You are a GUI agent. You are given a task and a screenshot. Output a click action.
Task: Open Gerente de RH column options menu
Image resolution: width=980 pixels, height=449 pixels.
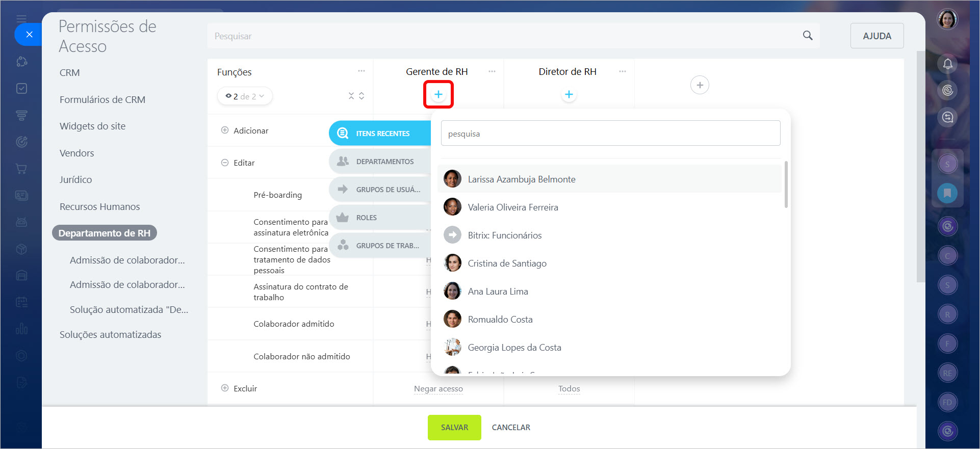[492, 71]
